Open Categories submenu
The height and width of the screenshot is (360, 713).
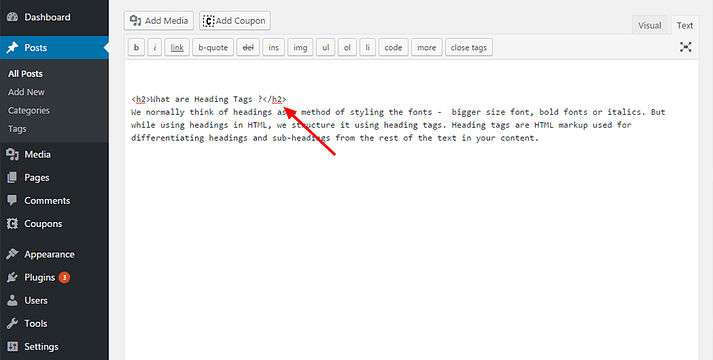(29, 110)
